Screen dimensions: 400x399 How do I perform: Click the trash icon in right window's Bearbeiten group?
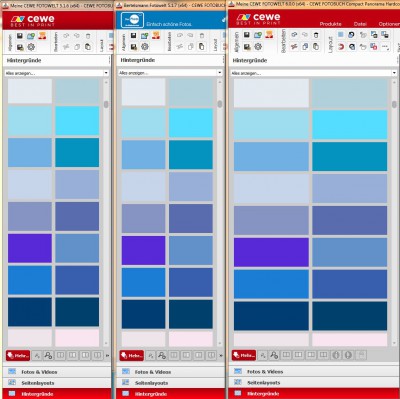[316, 35]
